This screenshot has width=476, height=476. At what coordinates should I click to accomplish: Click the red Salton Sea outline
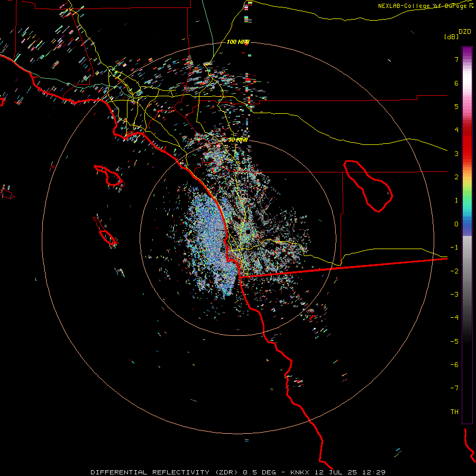tap(368, 186)
